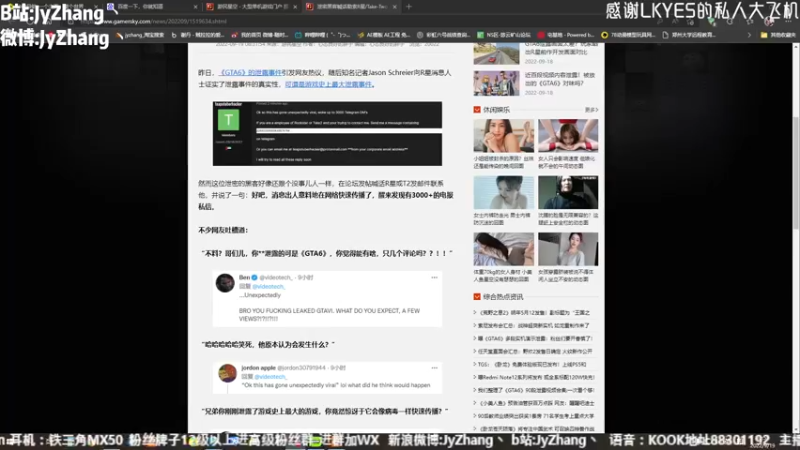The image size is (800, 450).
Task: Open the other bookmarks folder
Action: pos(777,35)
